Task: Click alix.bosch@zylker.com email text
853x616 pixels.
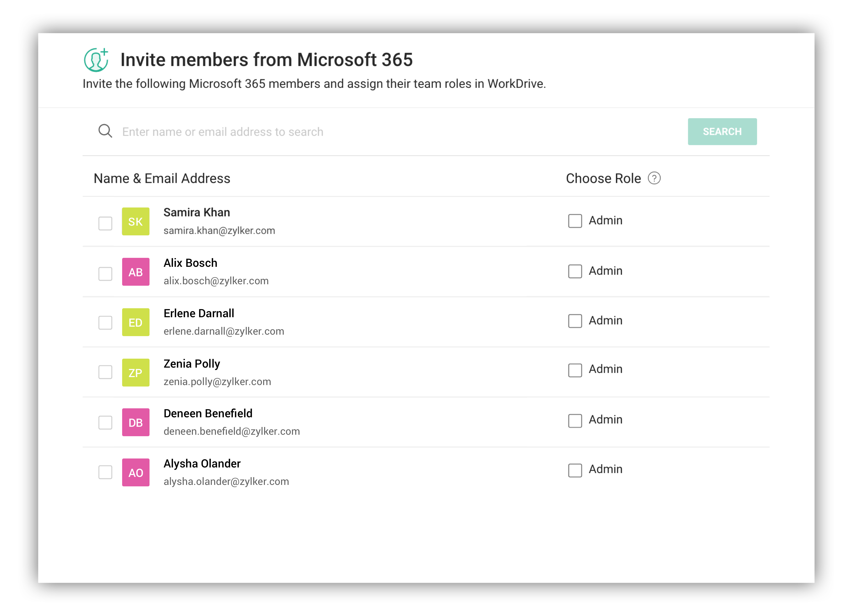Action: (x=216, y=281)
